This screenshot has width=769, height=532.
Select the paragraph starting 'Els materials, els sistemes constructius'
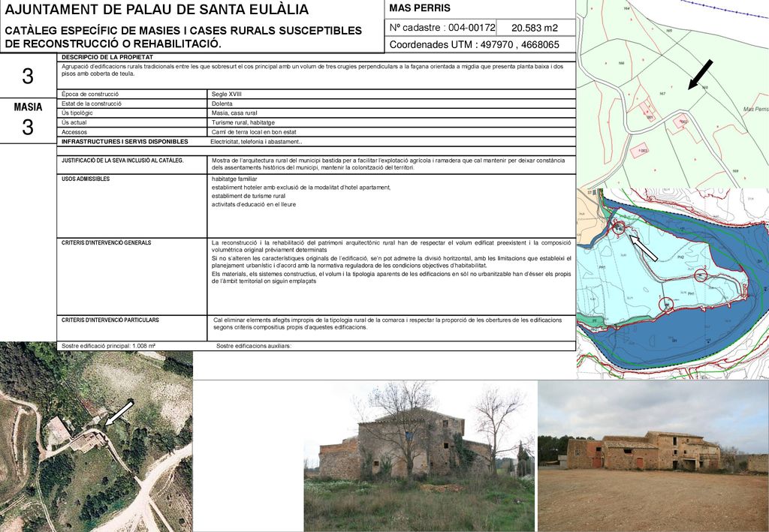click(x=391, y=278)
